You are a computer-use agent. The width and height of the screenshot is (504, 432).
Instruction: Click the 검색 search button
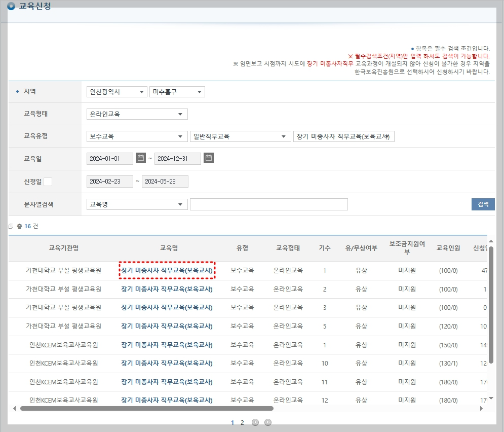click(x=483, y=204)
